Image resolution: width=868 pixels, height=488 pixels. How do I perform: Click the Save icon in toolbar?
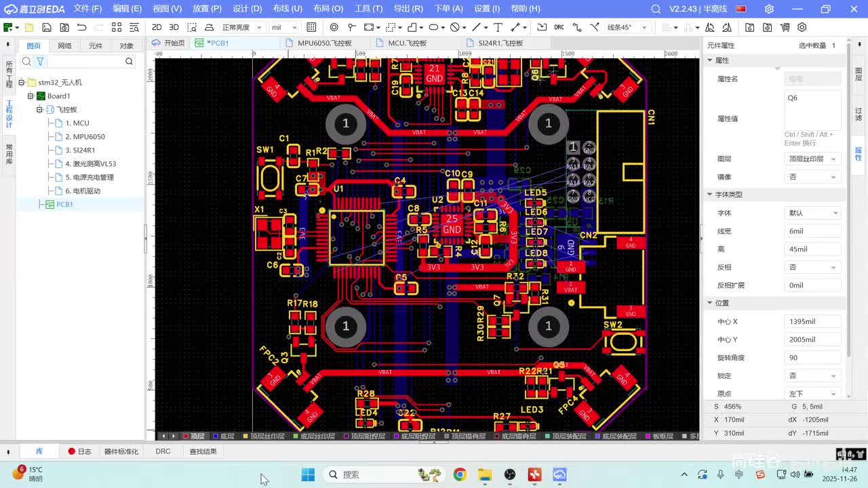pos(47,27)
